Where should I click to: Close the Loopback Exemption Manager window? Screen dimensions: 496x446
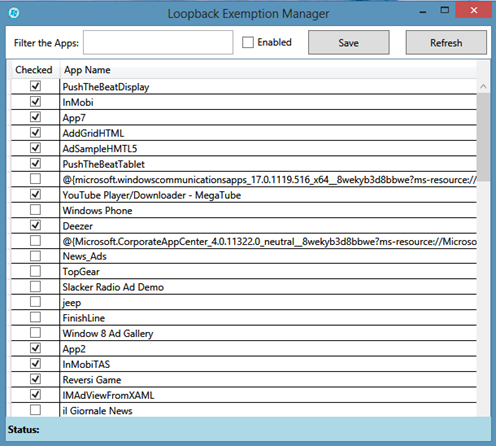click(474, 10)
